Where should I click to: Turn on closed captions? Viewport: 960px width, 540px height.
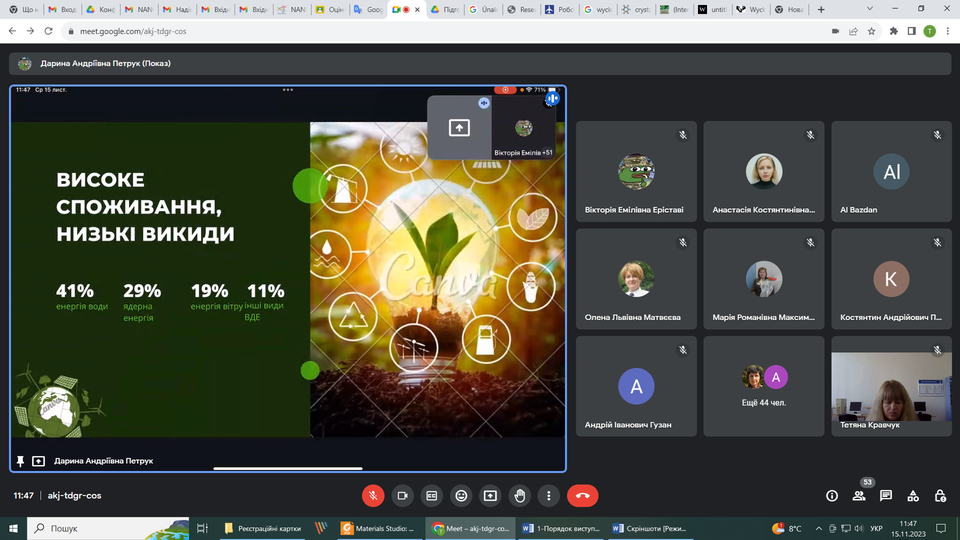(x=432, y=495)
